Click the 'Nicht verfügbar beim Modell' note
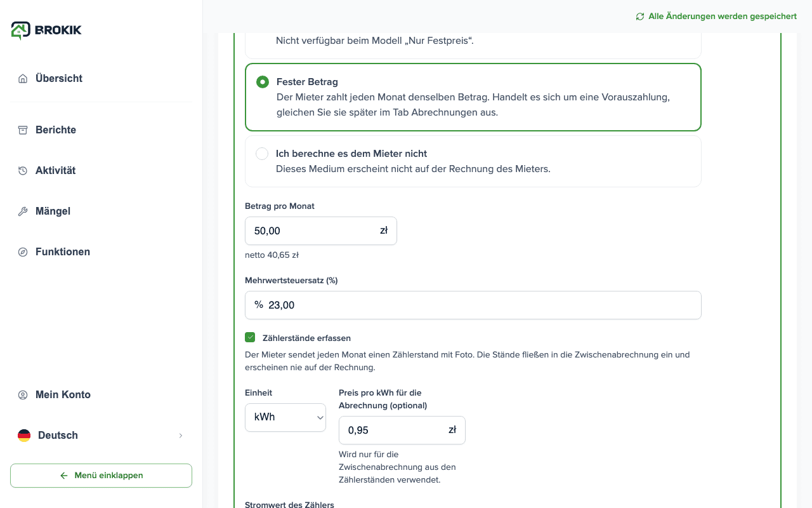This screenshot has height=508, width=812. pyautogui.click(x=375, y=41)
